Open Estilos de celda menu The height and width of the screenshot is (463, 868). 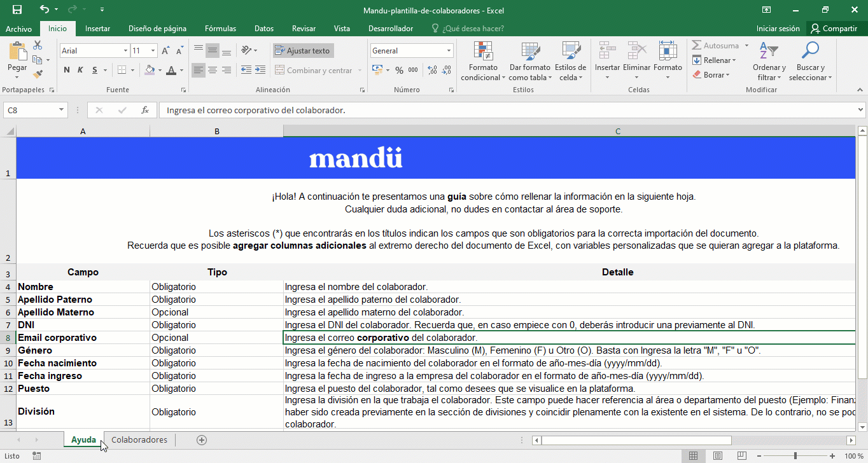point(570,62)
